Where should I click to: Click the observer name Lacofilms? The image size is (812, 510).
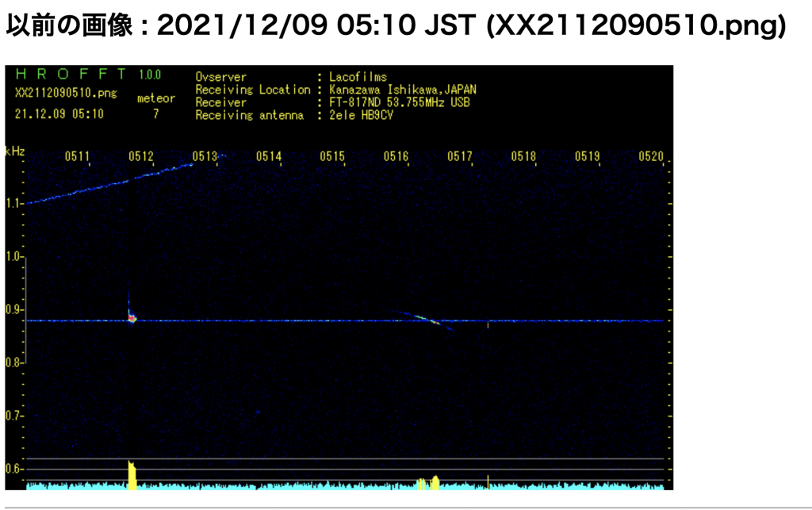pyautogui.click(x=358, y=77)
